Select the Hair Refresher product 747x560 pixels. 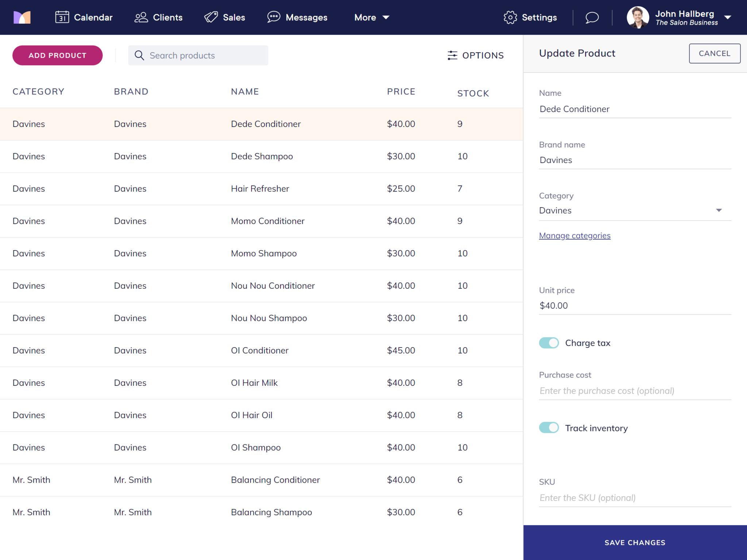click(x=262, y=189)
